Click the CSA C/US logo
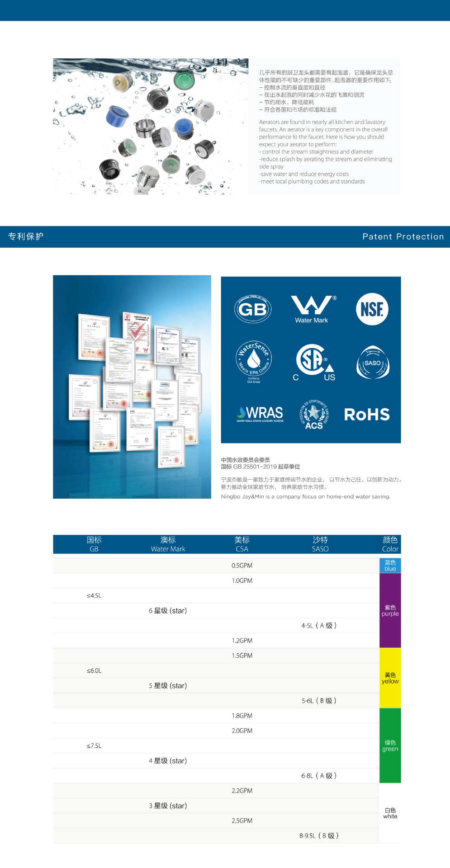This screenshot has height=868, width=450. pyautogui.click(x=315, y=363)
